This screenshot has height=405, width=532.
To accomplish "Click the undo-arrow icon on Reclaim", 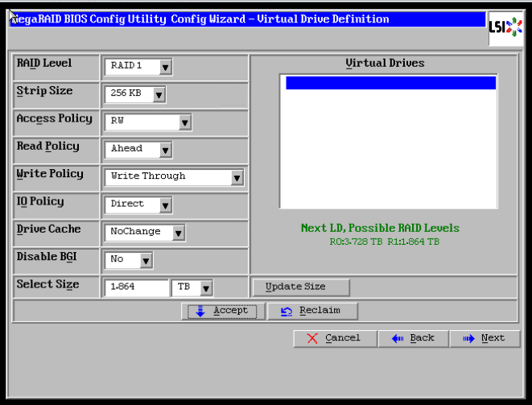I will 287,312.
